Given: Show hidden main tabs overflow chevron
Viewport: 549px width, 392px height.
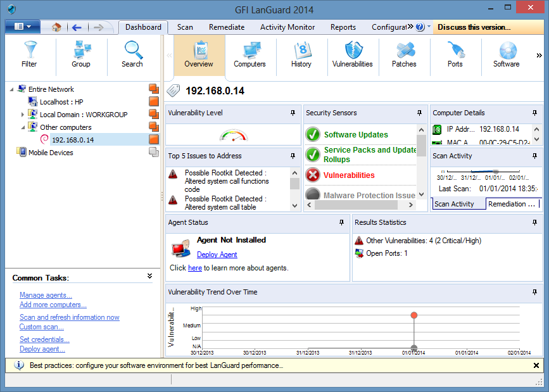Looking at the screenshot, I should point(410,26).
